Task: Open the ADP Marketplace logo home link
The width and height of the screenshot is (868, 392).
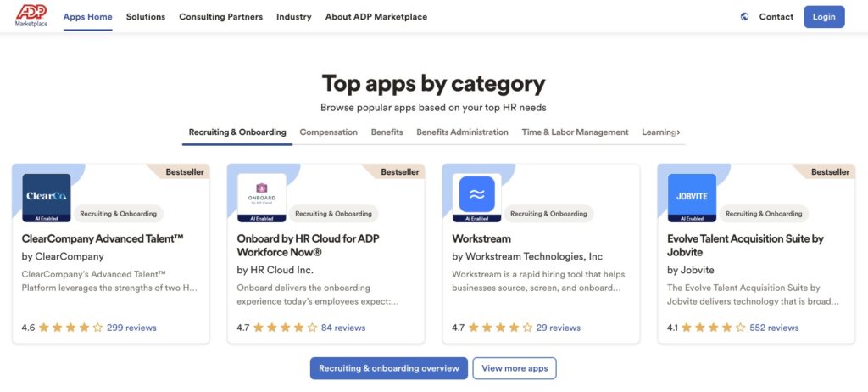Action: click(31, 16)
